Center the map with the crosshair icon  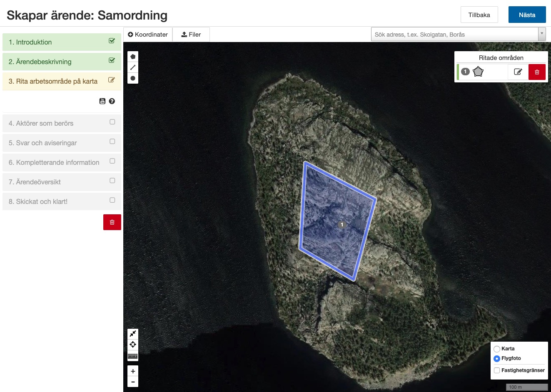(132, 345)
